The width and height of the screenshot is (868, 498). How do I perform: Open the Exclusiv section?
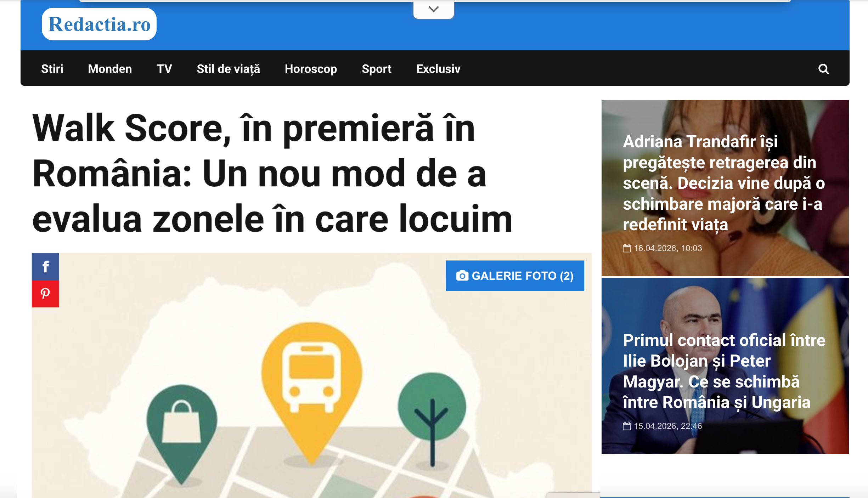[438, 69]
